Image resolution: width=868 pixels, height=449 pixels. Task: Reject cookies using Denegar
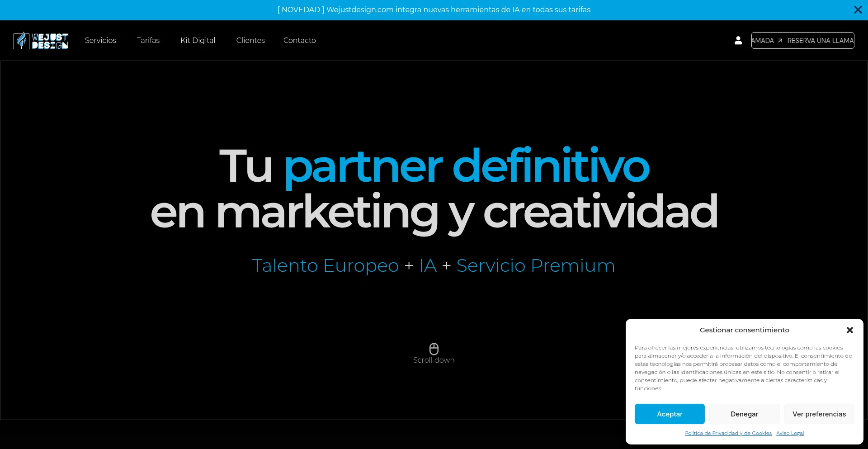point(744,414)
